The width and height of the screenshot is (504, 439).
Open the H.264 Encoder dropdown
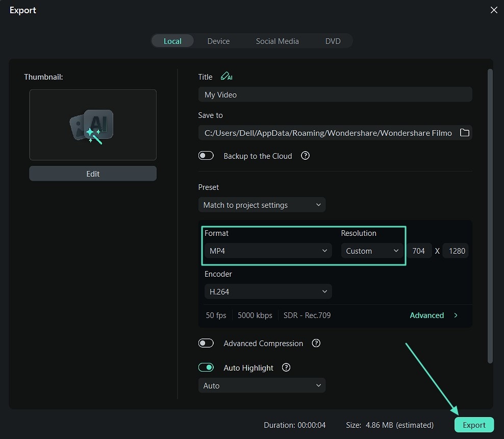[268, 292]
